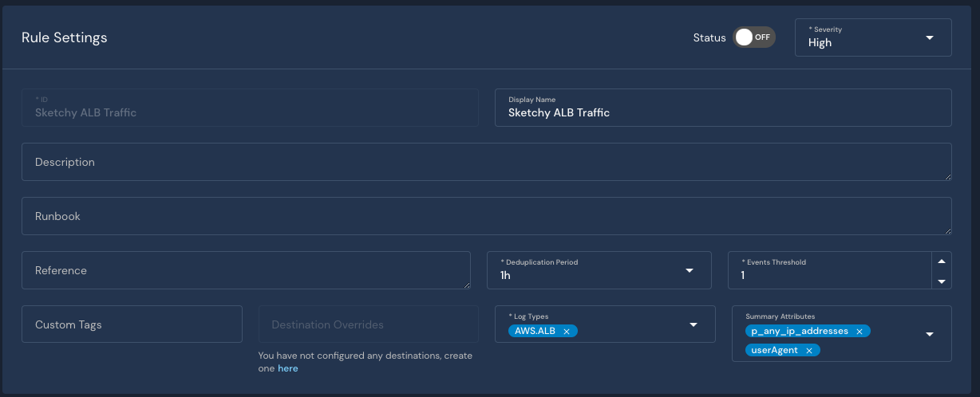Remove the p_any_ip_addresses summary attribute
Image resolution: width=980 pixels, height=397 pixels.
[859, 331]
